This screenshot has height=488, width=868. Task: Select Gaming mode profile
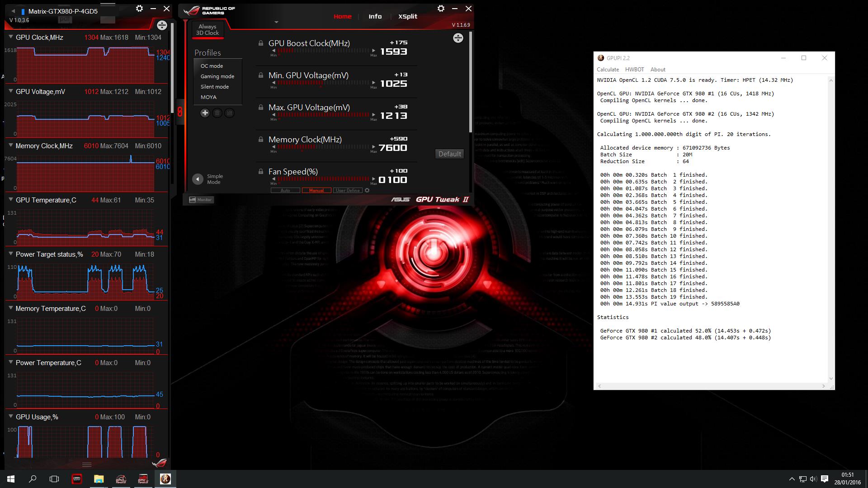pos(217,76)
